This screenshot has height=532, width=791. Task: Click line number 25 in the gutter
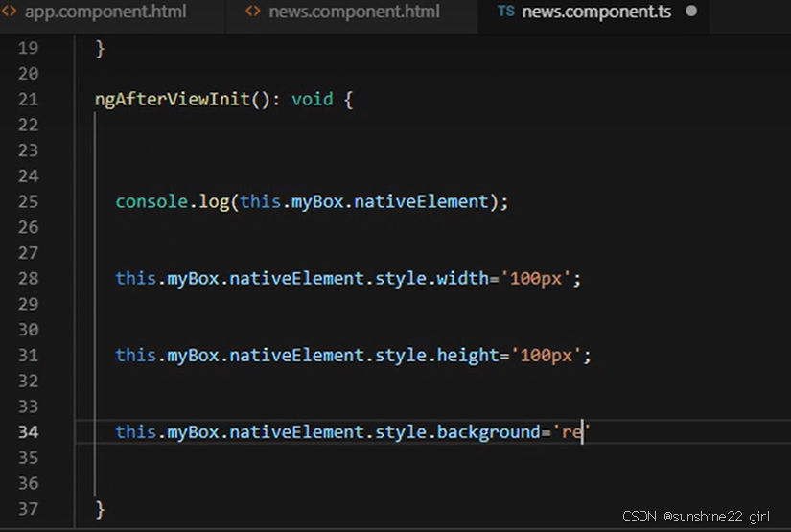tap(28, 201)
